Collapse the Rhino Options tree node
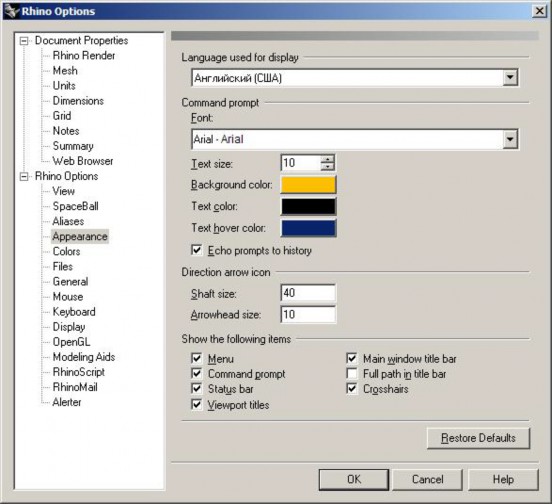552x504 pixels. point(24,176)
